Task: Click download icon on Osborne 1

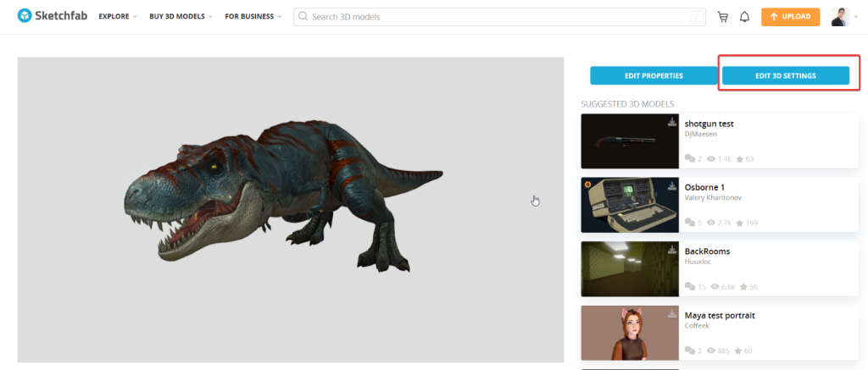Action: (x=672, y=185)
